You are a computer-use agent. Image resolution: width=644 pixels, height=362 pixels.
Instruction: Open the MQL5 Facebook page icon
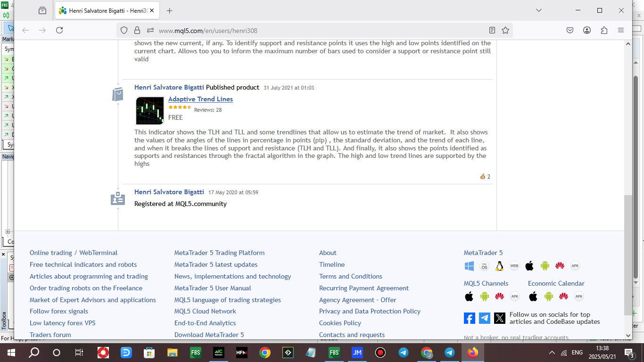coord(470,318)
